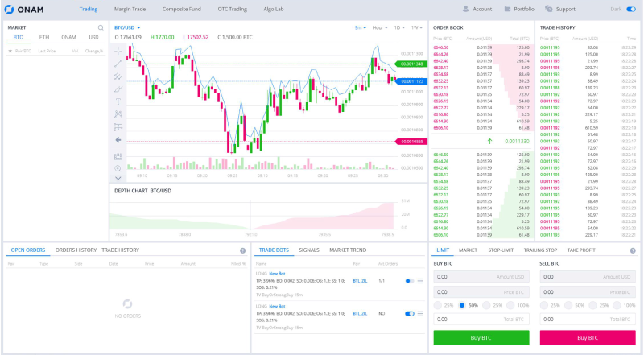Enable the first New Bot toggle
Image resolution: width=644 pixels, height=355 pixels.
[x=410, y=281]
